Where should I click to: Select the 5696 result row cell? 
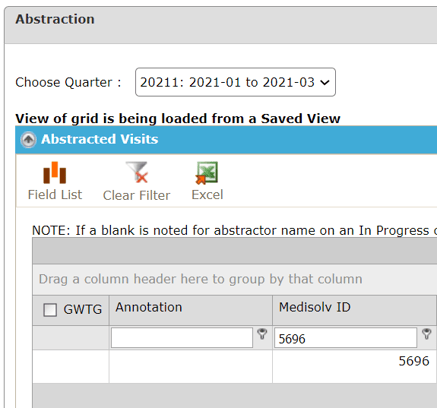click(x=354, y=366)
